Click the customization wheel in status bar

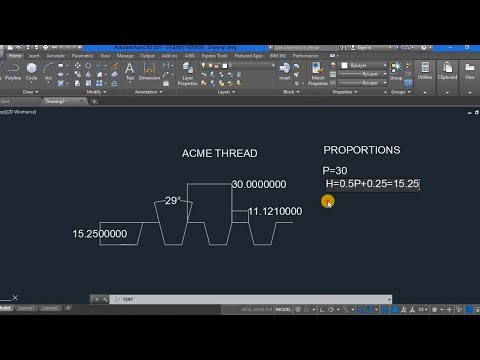click(434, 310)
